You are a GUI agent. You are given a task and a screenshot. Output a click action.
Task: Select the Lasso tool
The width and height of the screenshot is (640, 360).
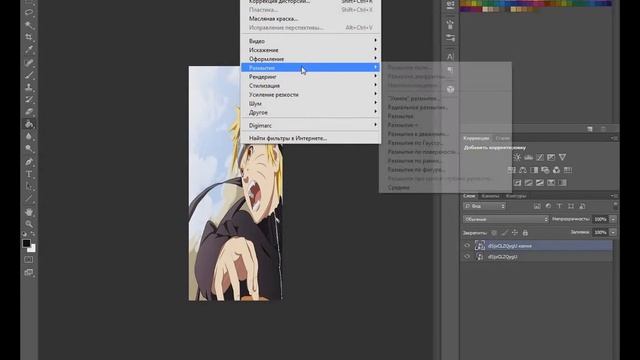(29, 12)
